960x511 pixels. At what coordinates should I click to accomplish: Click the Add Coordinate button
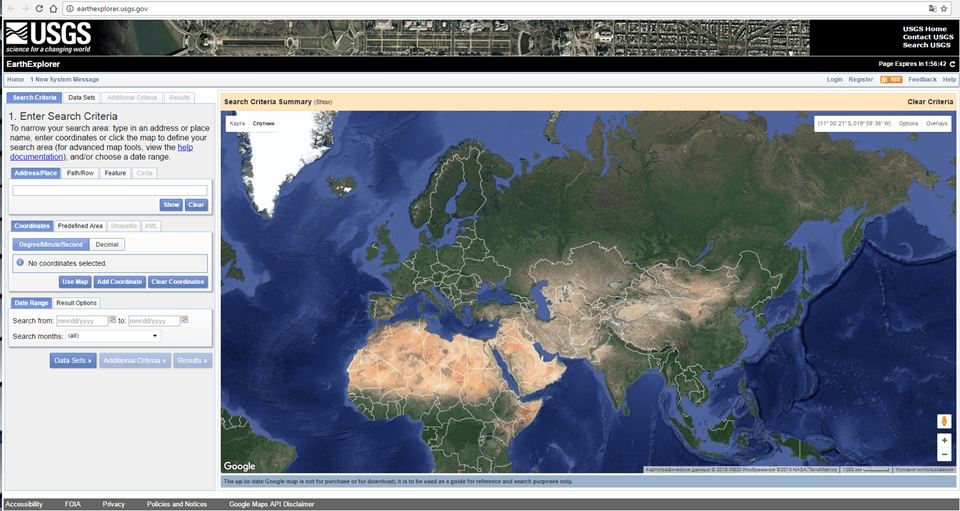pyautogui.click(x=120, y=282)
